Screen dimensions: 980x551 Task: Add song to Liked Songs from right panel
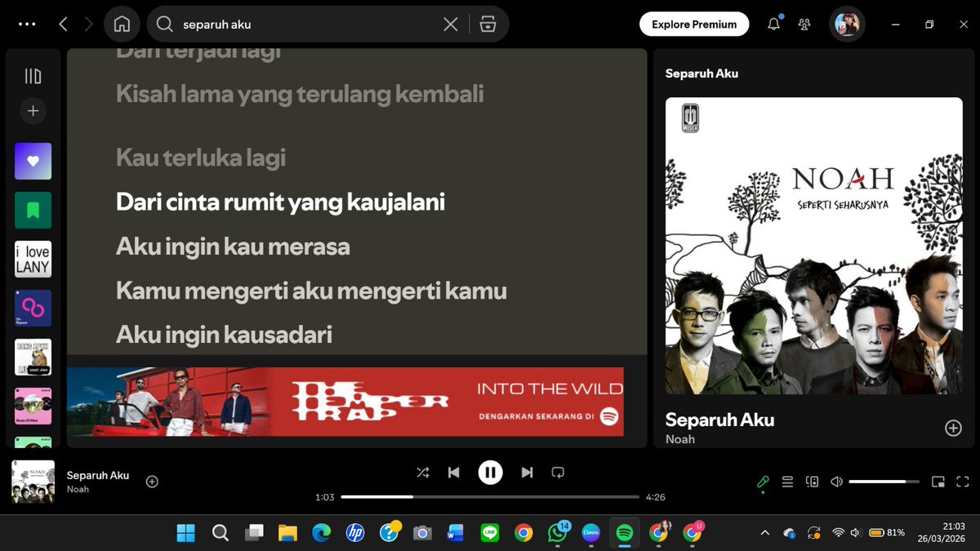pyautogui.click(x=953, y=428)
